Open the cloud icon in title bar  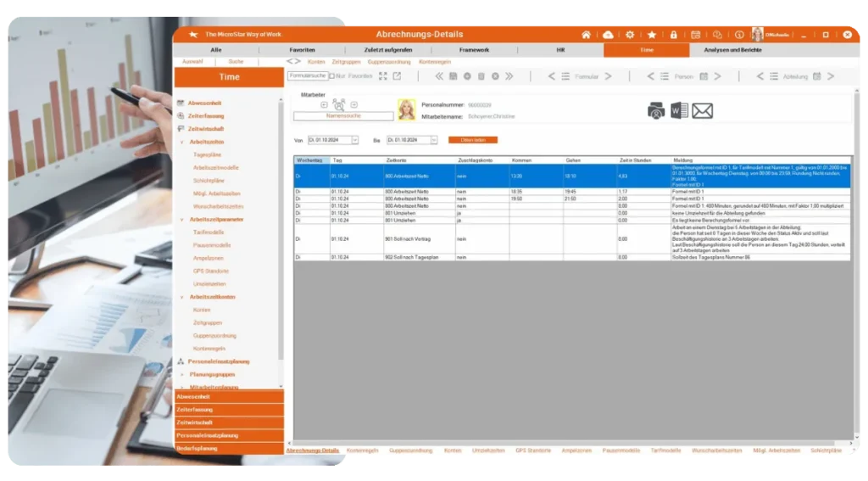(608, 34)
